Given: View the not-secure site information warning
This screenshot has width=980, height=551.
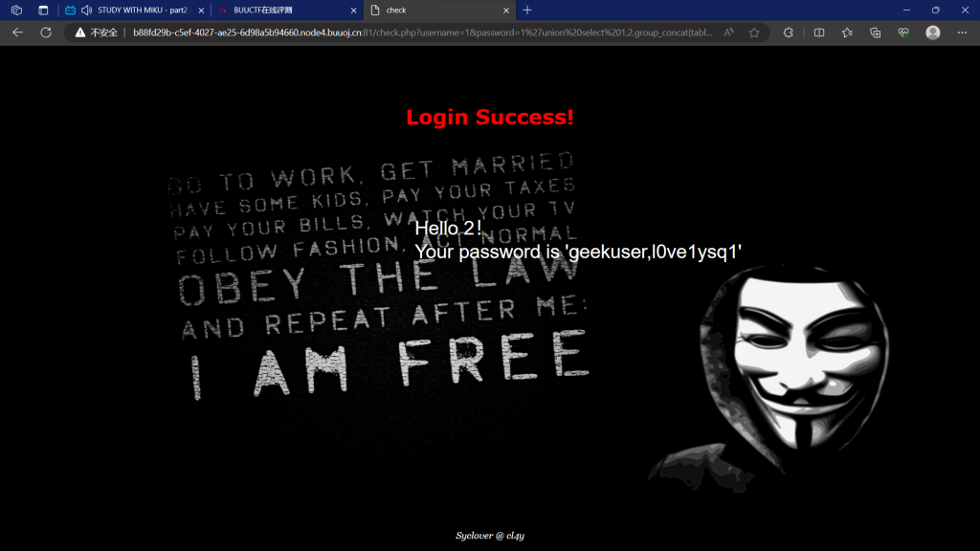Looking at the screenshot, I should click(97, 33).
